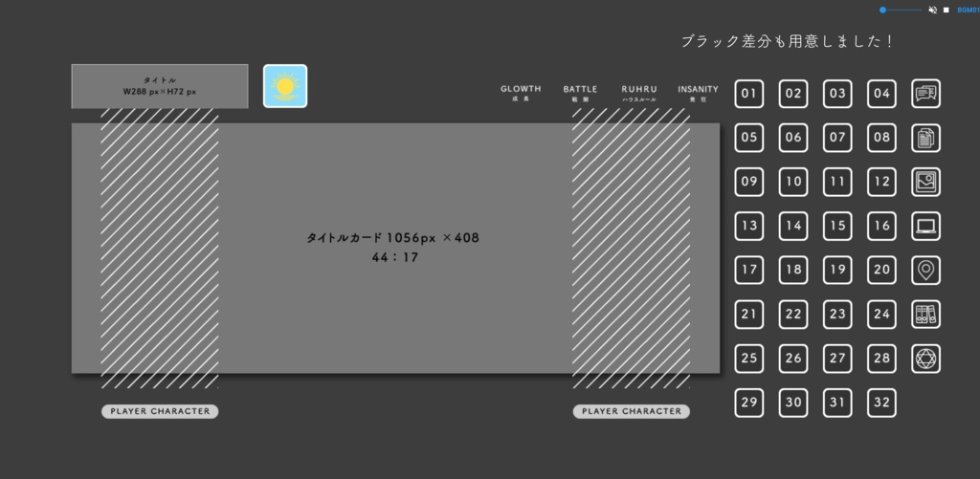980x479 pixels.
Task: Open the BATTLE menu item
Action: pos(580,93)
